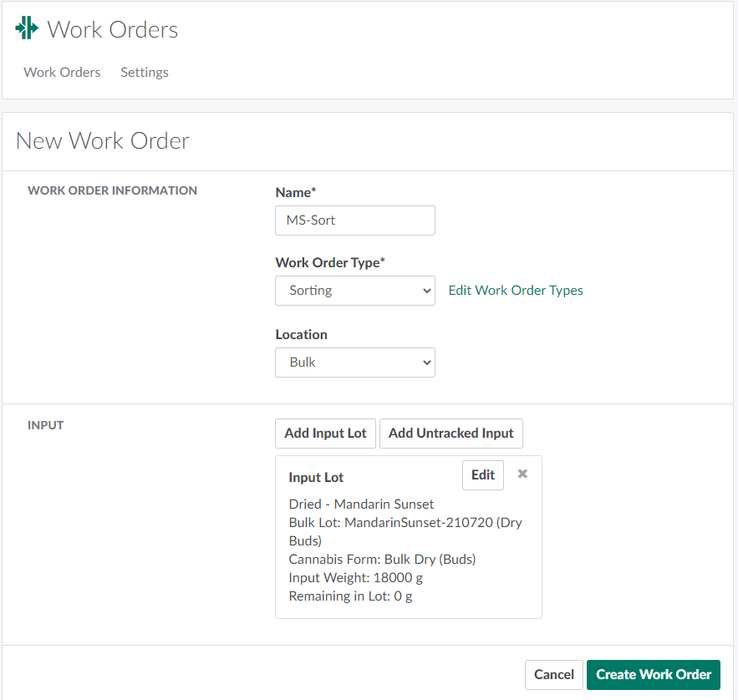The image size is (738, 700).
Task: Submit with the Create Work Order button
Action: (x=653, y=675)
